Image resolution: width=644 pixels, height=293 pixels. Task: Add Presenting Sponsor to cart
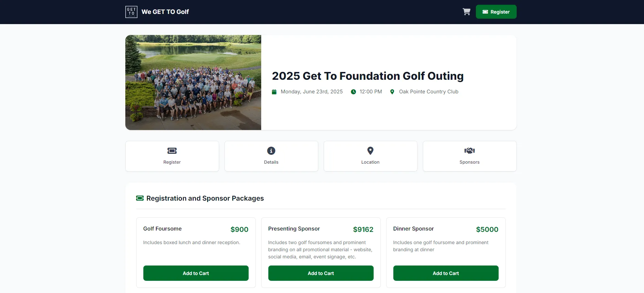321,273
